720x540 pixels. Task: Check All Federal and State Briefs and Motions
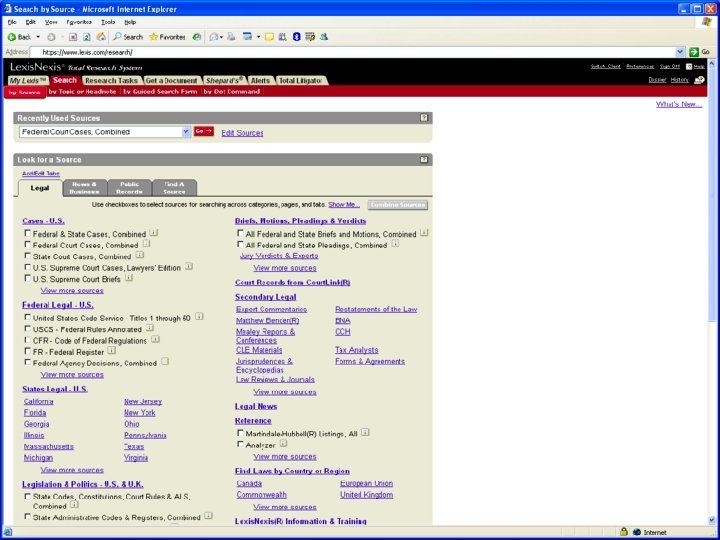[x=240, y=233]
